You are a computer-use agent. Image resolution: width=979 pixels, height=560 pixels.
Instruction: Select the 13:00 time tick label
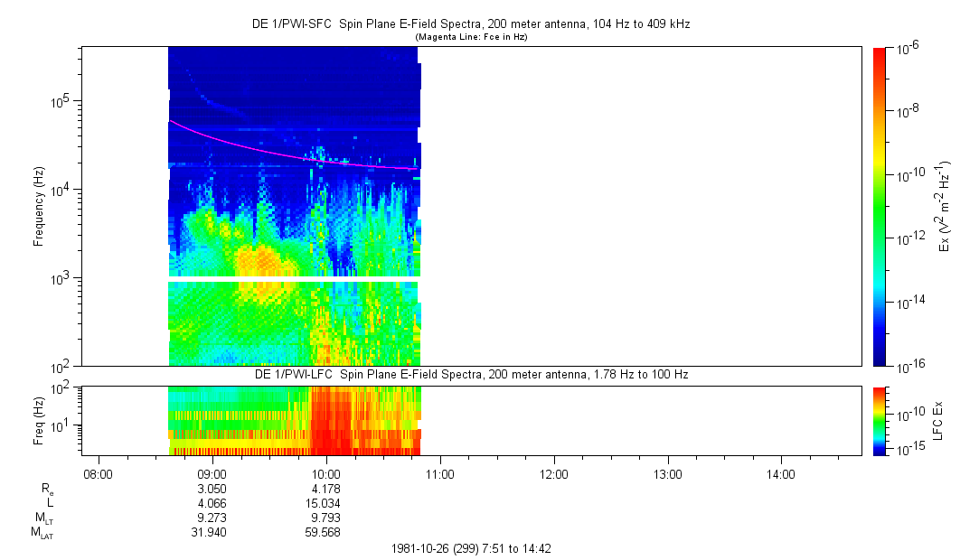[667, 474]
